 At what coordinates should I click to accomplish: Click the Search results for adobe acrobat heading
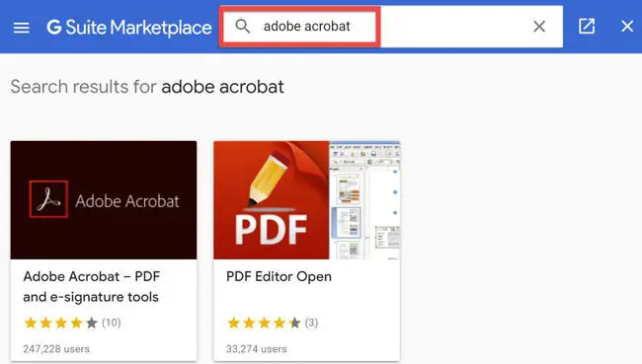coord(147,87)
